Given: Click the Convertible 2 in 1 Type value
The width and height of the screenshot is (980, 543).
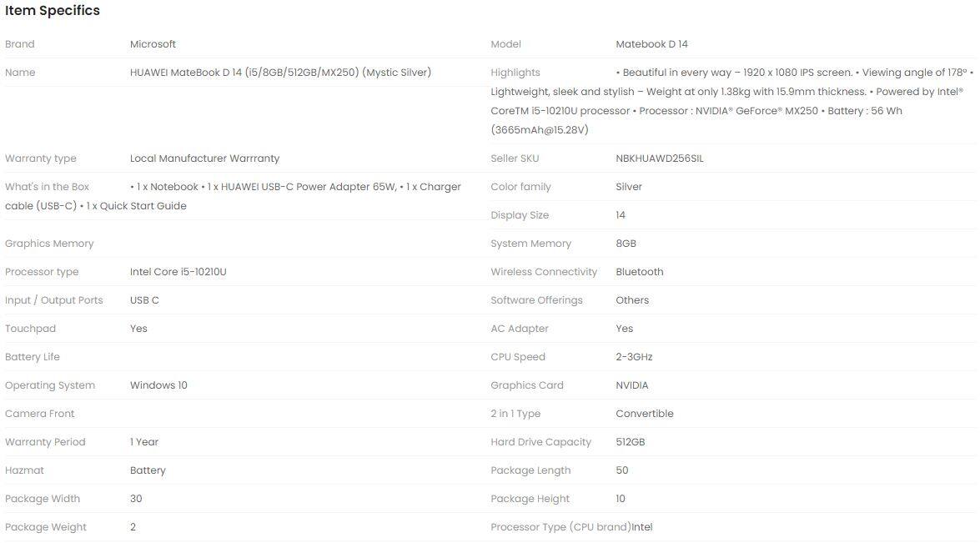Looking at the screenshot, I should click(644, 414).
